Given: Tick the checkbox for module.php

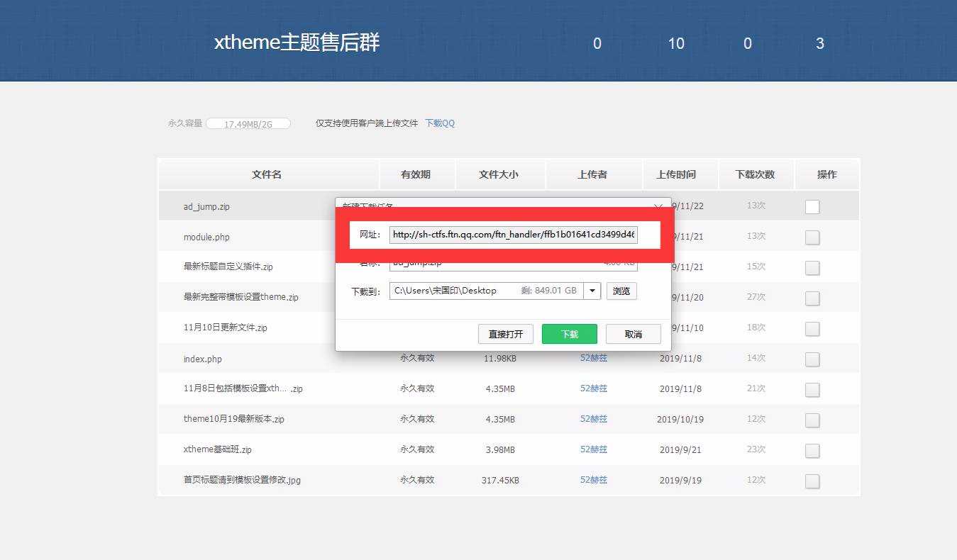Looking at the screenshot, I should (x=812, y=237).
